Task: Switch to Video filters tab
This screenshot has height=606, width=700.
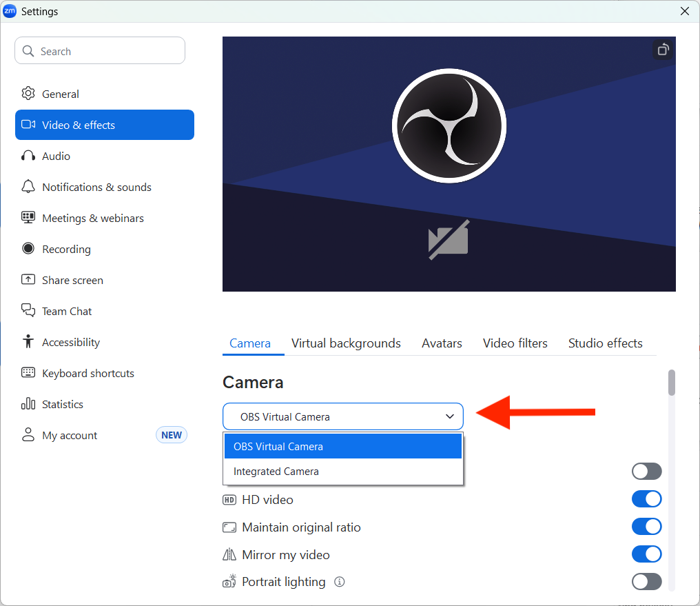Action: tap(515, 343)
